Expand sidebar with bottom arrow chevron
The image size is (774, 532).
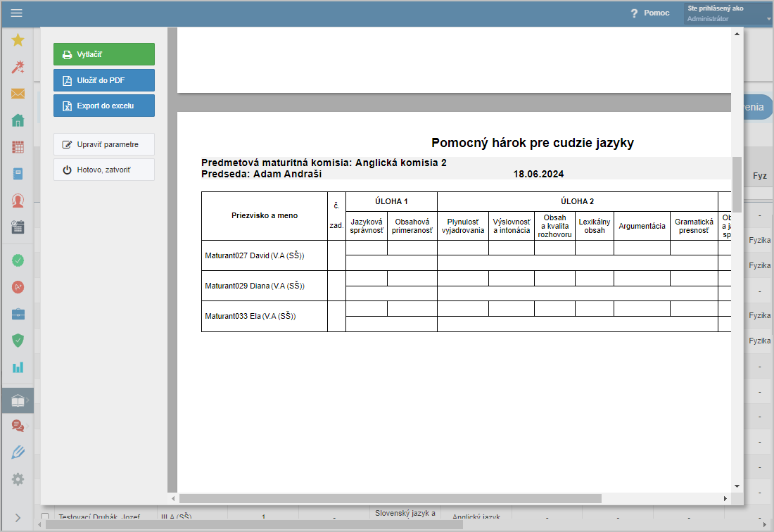(x=18, y=517)
